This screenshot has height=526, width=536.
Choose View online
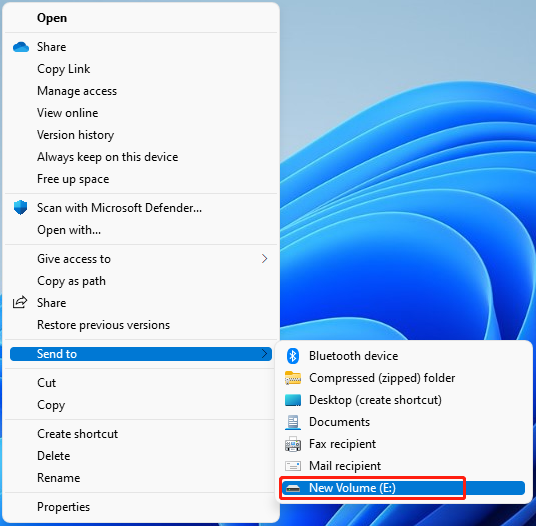(x=68, y=113)
